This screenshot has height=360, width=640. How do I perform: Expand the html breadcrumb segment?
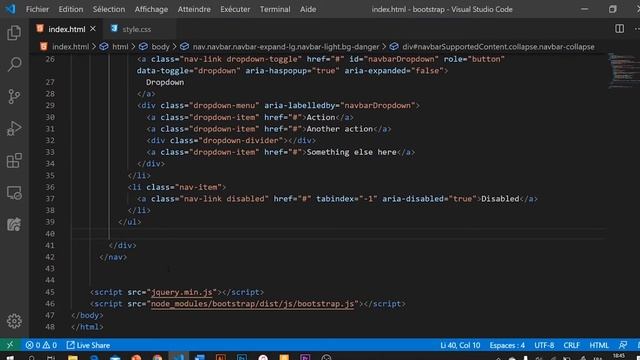click(x=120, y=47)
